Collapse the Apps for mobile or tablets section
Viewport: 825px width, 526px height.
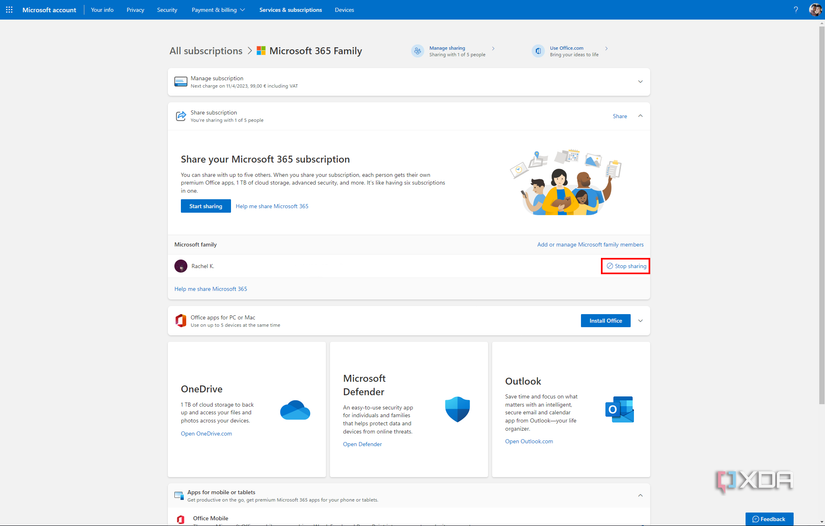[640, 495]
